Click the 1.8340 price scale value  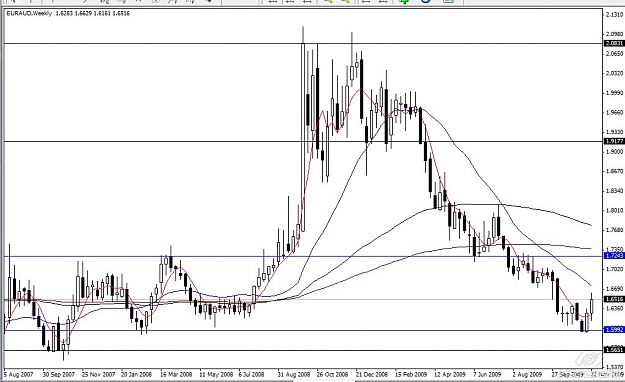coord(614,191)
